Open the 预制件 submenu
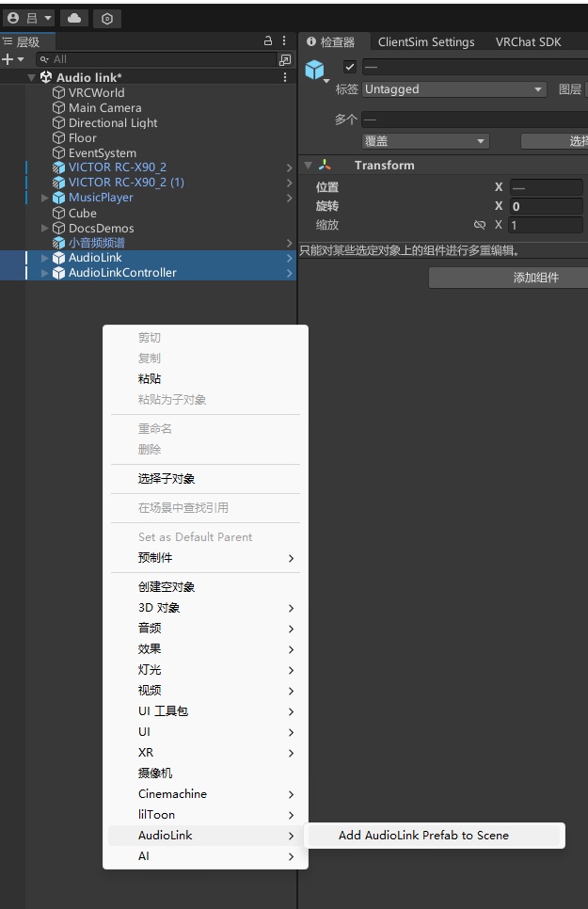 [205, 558]
